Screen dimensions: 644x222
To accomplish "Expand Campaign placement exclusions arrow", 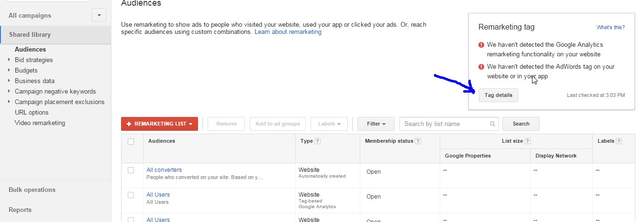I will click(9, 102).
